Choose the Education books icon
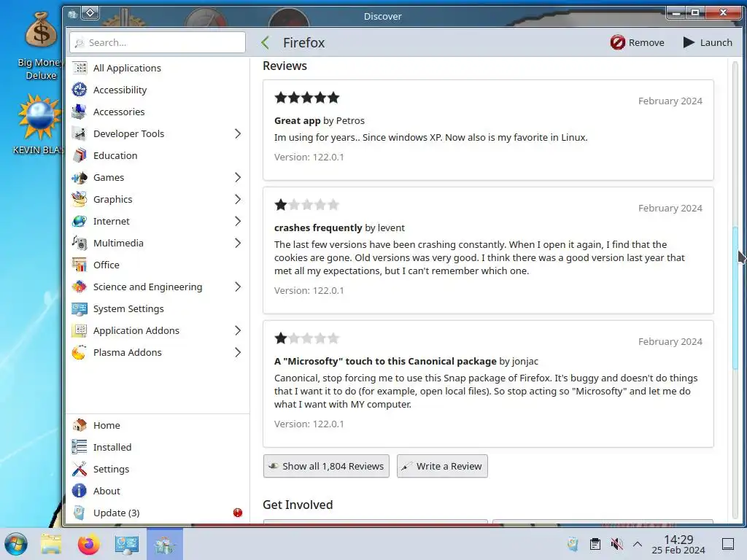747x560 pixels. (80, 156)
